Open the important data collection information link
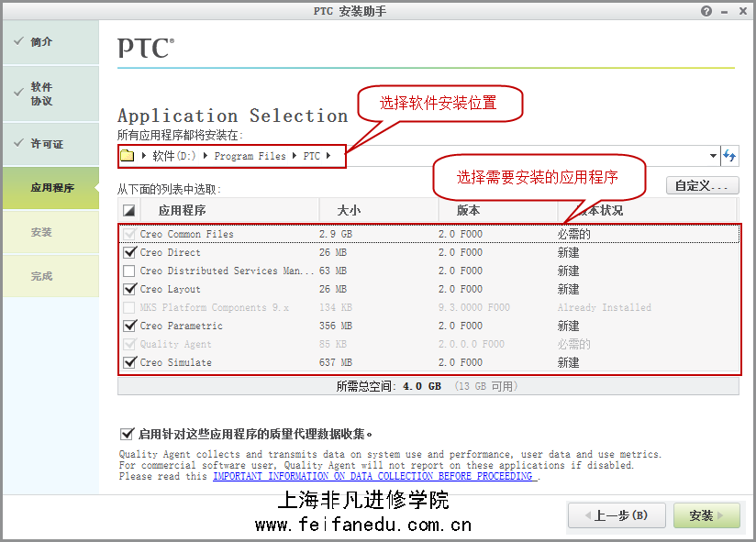 (372, 476)
